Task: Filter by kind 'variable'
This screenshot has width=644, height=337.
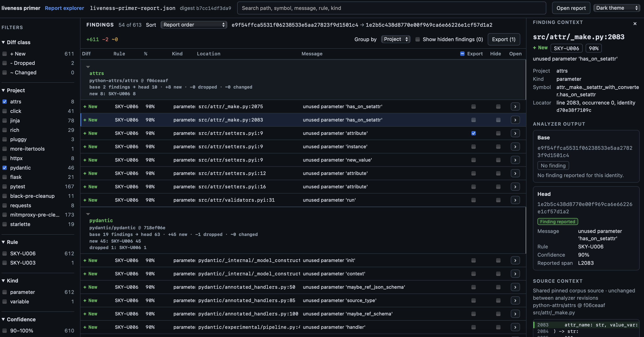Action: tap(5, 301)
